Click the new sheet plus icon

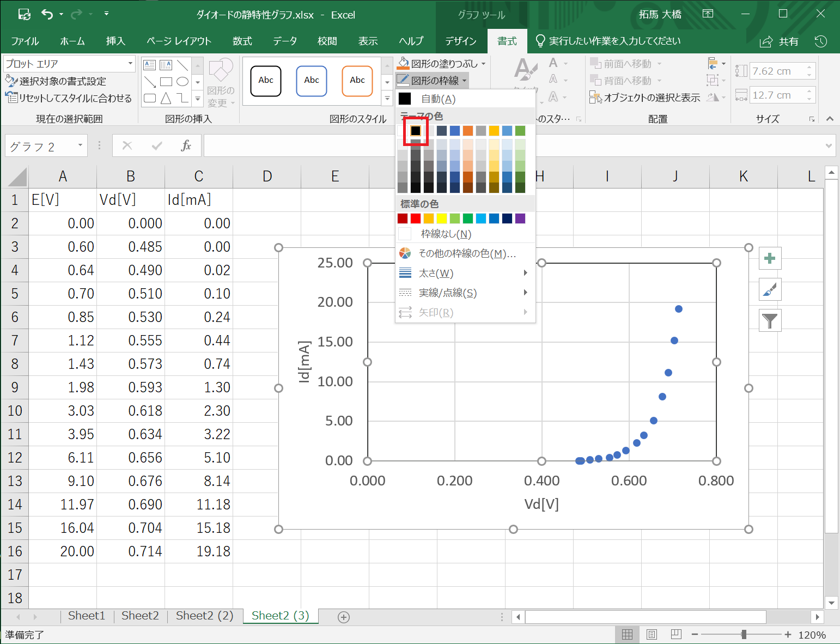(343, 617)
